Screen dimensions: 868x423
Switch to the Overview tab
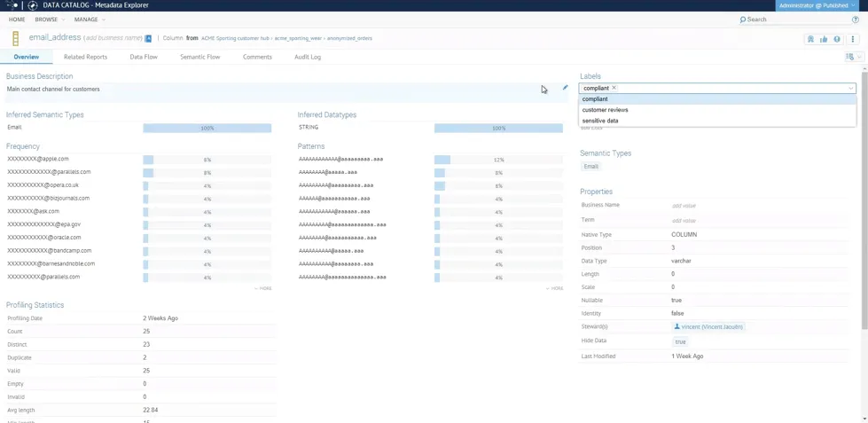pyautogui.click(x=27, y=57)
